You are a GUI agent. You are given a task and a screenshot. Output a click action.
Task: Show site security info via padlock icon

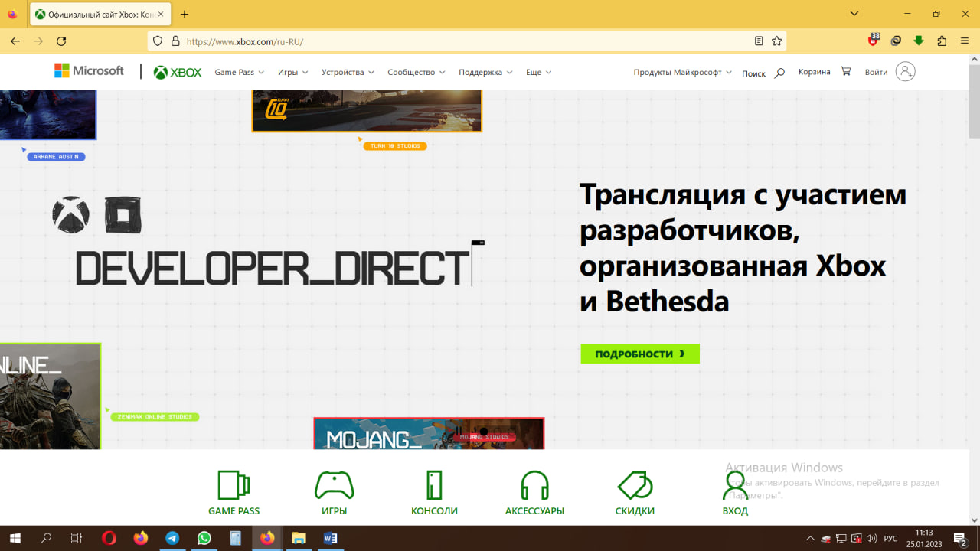point(175,41)
